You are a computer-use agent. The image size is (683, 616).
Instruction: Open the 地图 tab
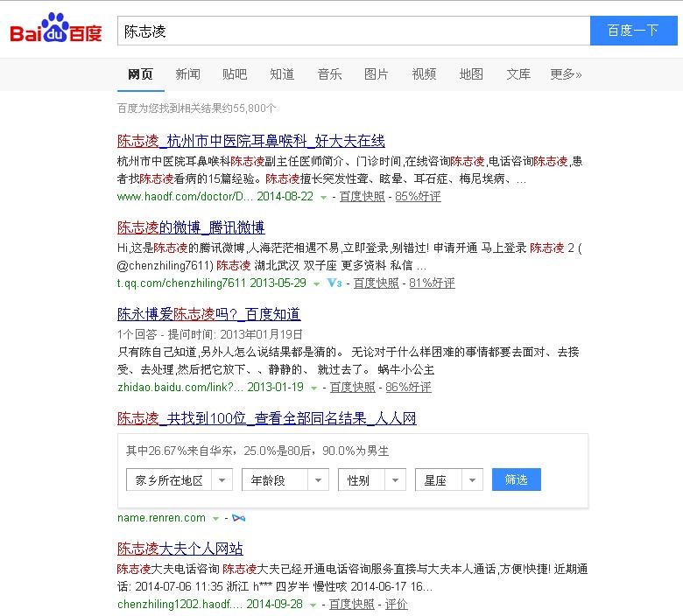point(471,74)
